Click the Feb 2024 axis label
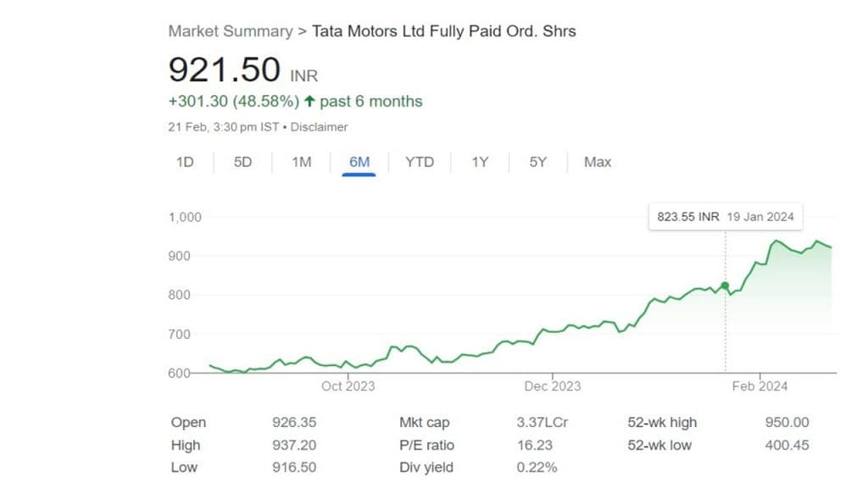The image size is (868, 488). (760, 386)
